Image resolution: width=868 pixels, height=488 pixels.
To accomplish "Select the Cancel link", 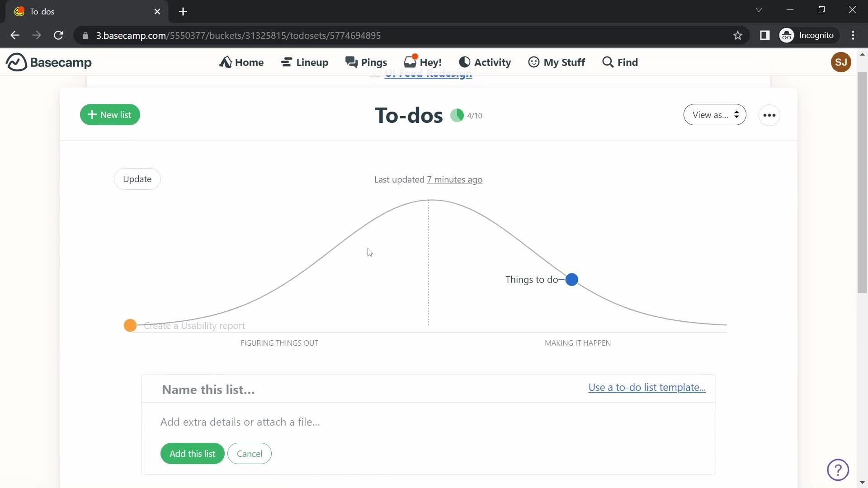I will [x=250, y=454].
